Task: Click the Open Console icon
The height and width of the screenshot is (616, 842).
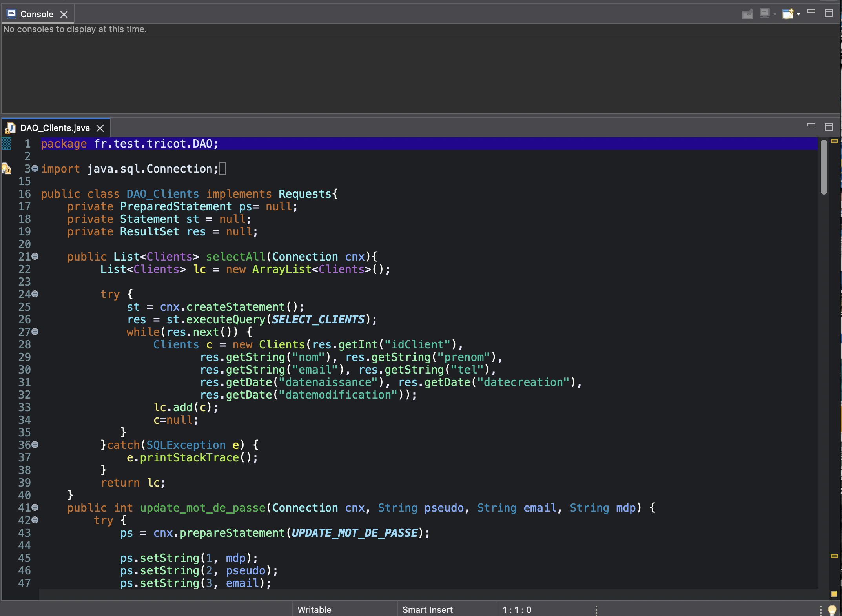Action: pos(789,13)
